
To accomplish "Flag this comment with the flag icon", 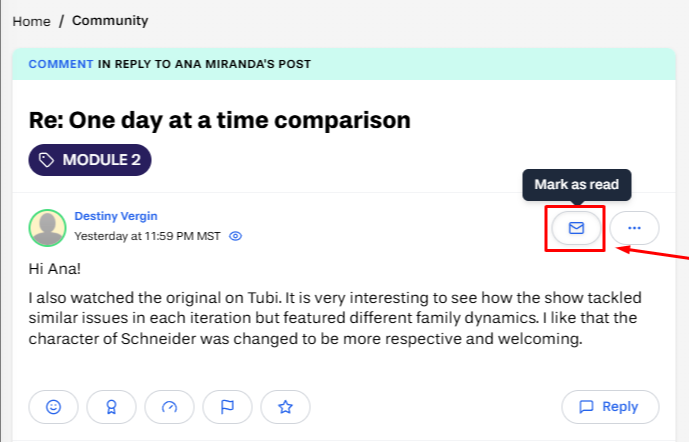I will click(227, 407).
